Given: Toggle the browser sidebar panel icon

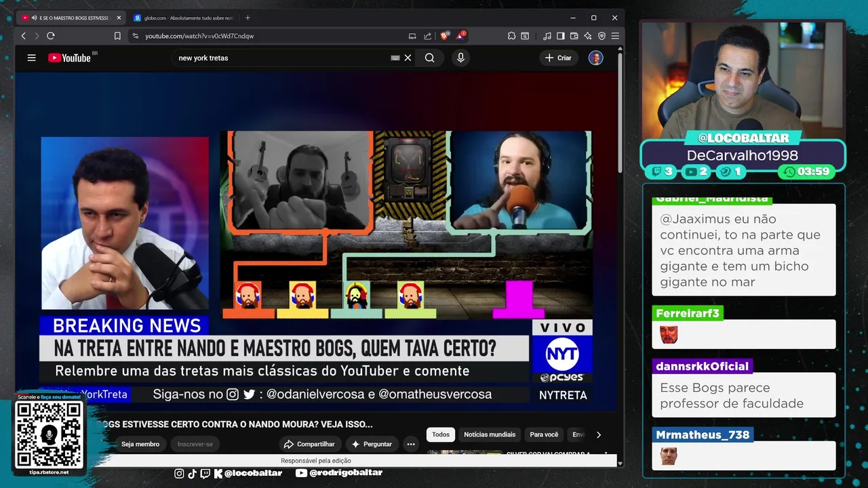Looking at the screenshot, I should coord(561,36).
